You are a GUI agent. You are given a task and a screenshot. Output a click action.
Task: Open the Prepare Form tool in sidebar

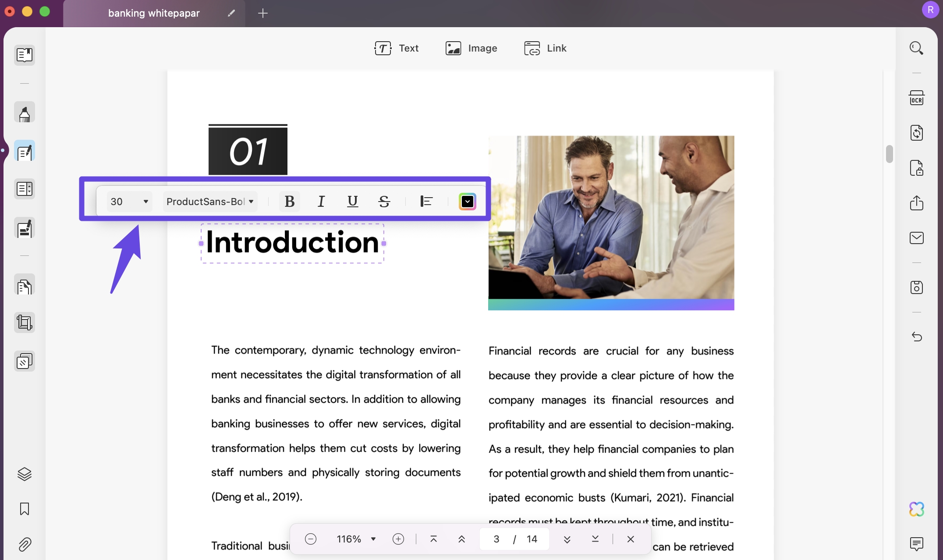pyautogui.click(x=25, y=189)
